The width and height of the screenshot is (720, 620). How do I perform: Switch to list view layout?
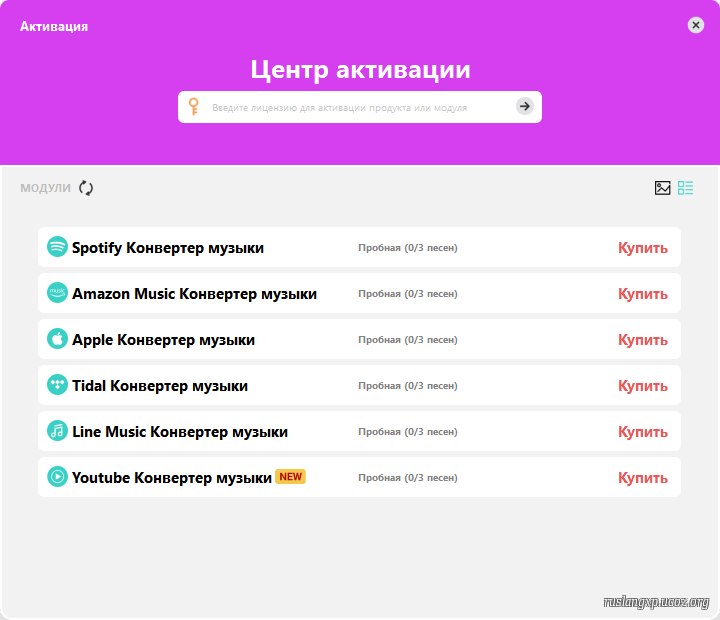(x=686, y=188)
